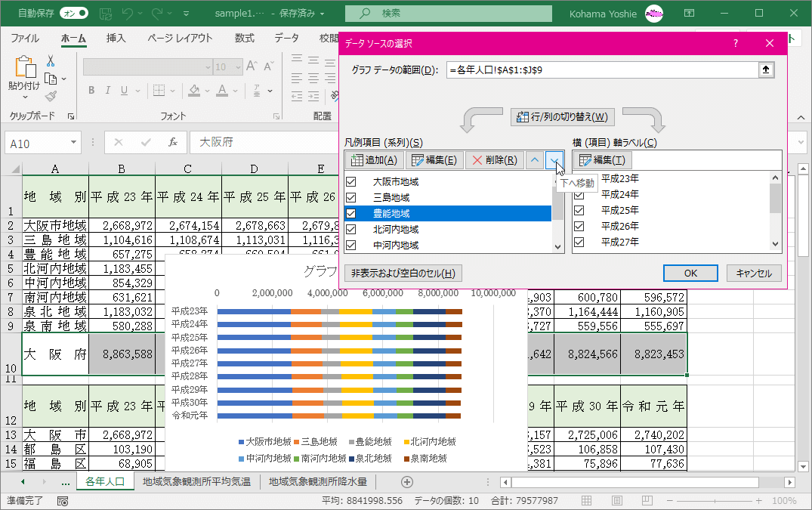
Task: Click the Cut scissors icon
Action: point(51,60)
